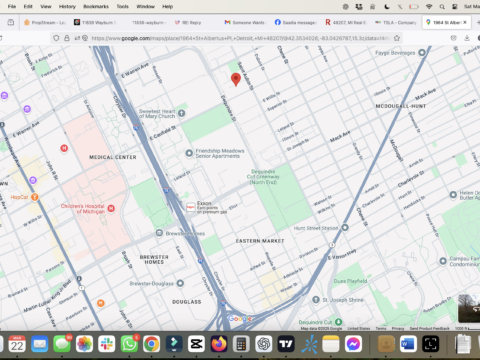
Task: Open the Privacy link on map footer
Action: pyautogui.click(x=398, y=328)
